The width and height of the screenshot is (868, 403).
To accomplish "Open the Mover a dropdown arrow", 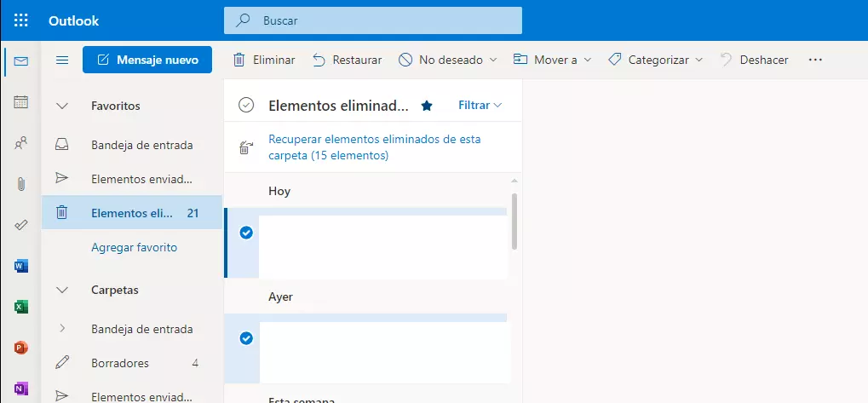I will pyautogui.click(x=588, y=60).
